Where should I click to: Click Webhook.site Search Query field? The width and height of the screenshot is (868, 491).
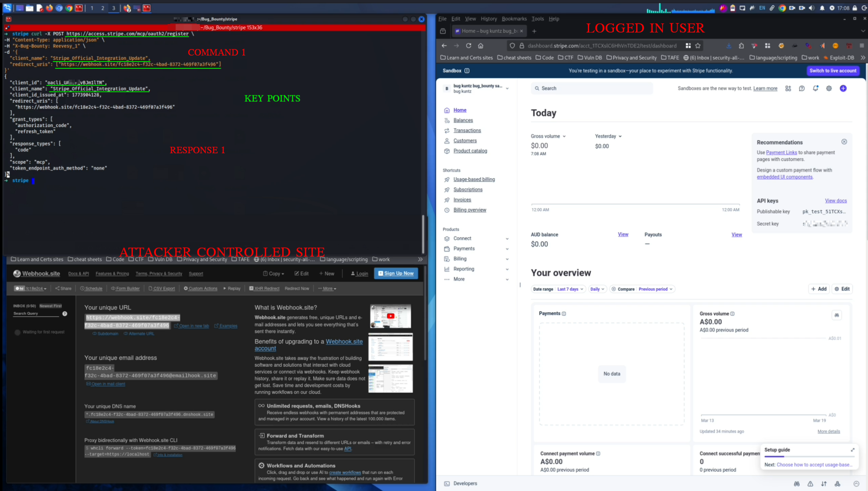click(36, 314)
